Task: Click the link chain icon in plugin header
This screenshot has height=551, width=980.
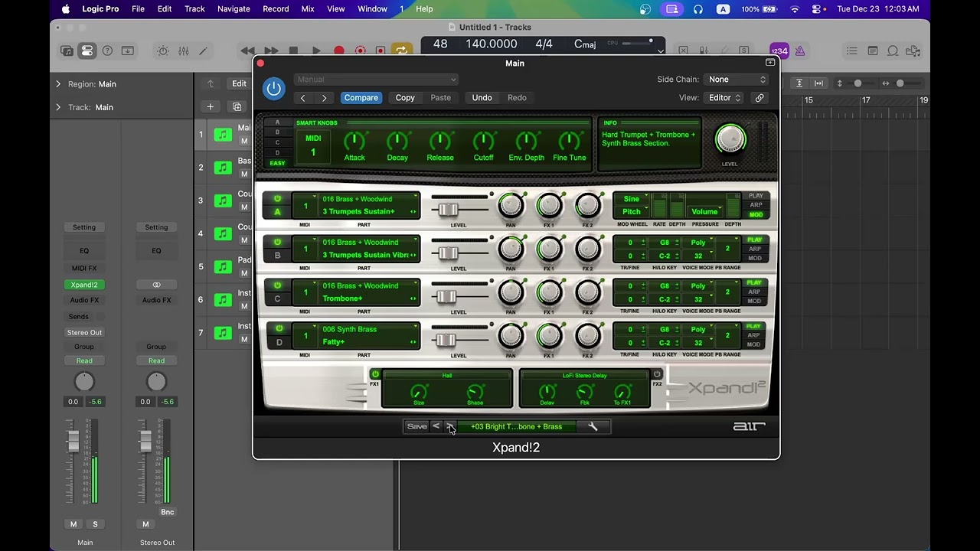Action: point(759,98)
